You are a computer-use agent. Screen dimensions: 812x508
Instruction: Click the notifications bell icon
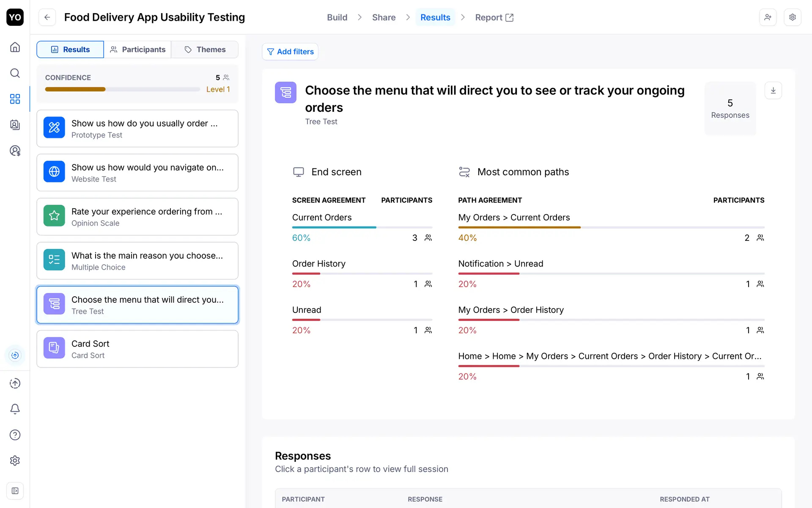15,409
